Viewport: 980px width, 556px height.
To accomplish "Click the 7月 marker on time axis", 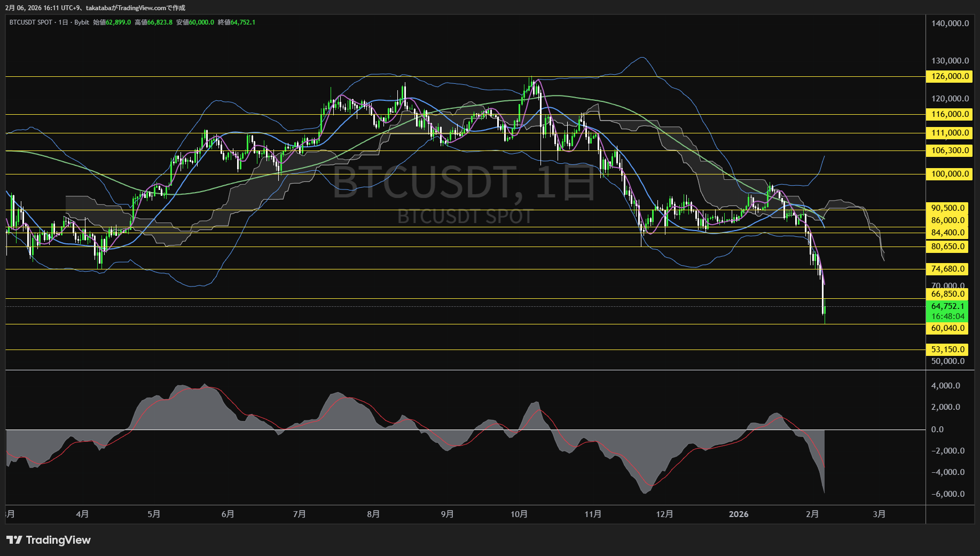I will [x=300, y=514].
